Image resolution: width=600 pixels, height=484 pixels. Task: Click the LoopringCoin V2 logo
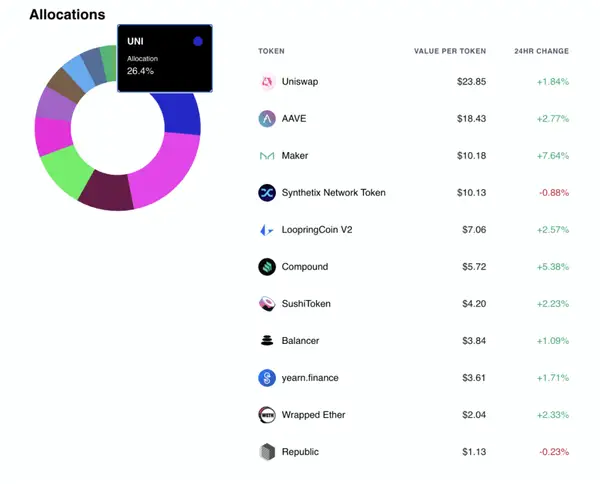pyautogui.click(x=267, y=230)
